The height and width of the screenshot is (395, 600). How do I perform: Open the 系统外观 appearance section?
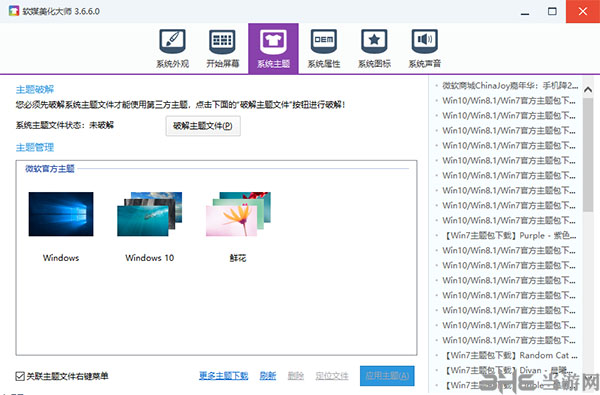click(172, 49)
